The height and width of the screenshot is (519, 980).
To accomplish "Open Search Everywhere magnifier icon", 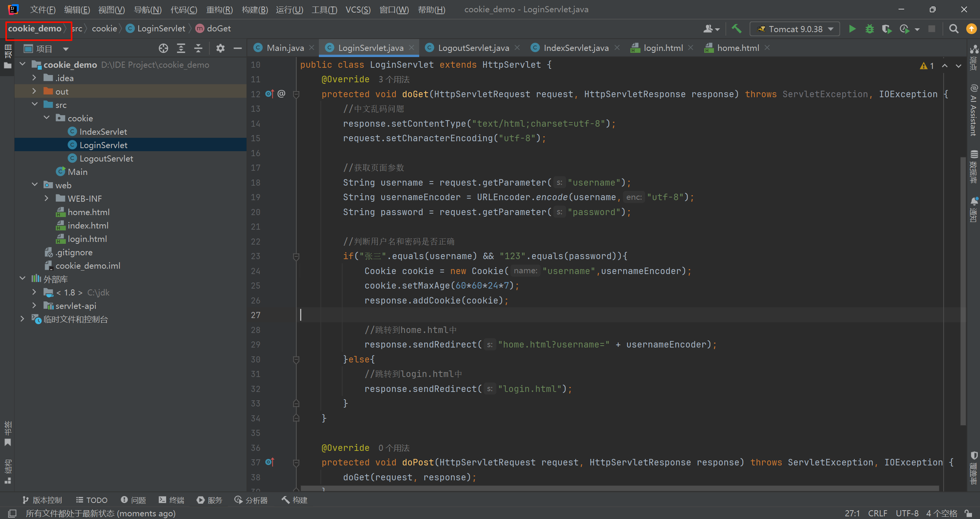I will pyautogui.click(x=954, y=29).
